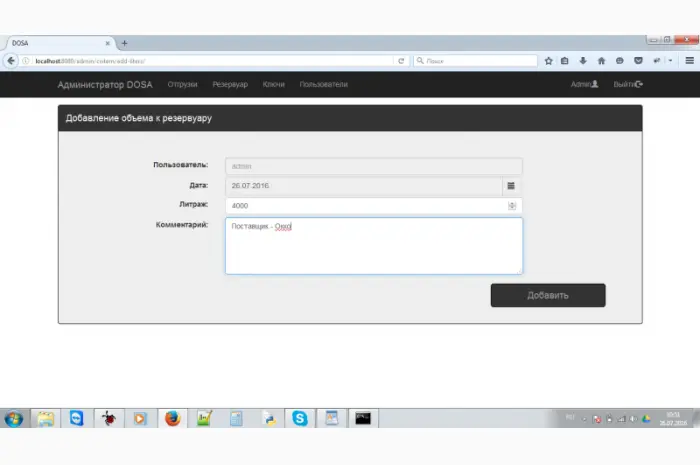This screenshot has height=465, width=700.
Task: Open the calendar picker icon beside date
Action: click(x=511, y=186)
